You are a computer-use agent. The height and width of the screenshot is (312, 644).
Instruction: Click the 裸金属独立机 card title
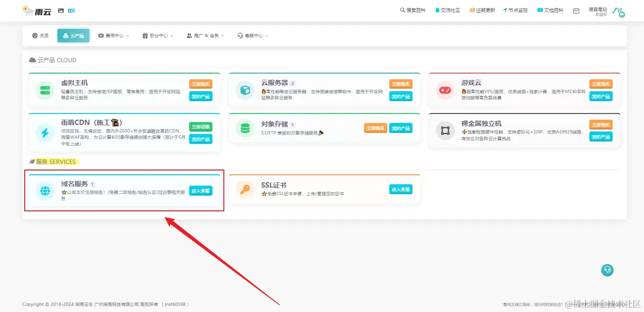point(481,123)
